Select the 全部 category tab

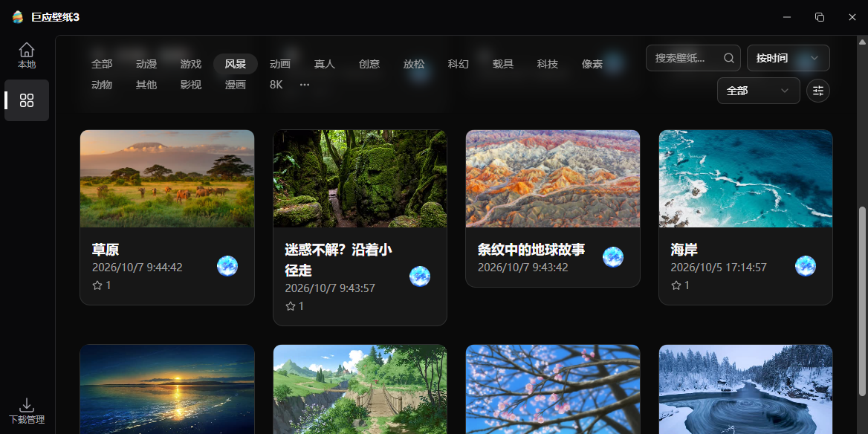click(102, 64)
